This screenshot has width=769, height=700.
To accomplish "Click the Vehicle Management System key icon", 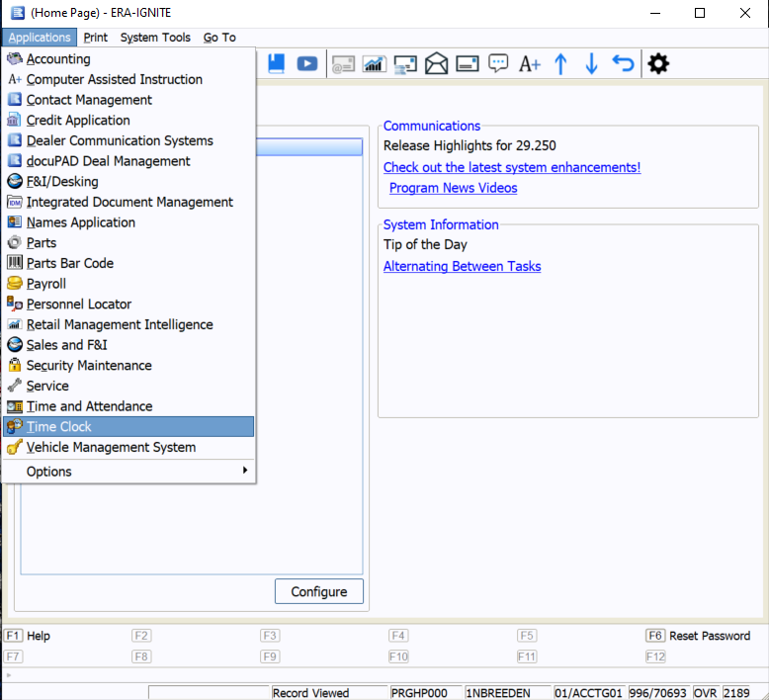I will coord(15,447).
